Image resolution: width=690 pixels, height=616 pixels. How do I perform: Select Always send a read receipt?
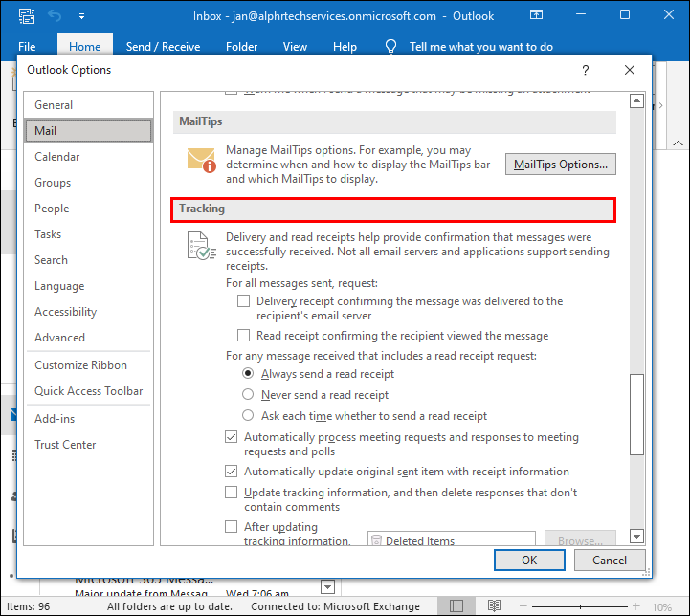click(x=248, y=374)
